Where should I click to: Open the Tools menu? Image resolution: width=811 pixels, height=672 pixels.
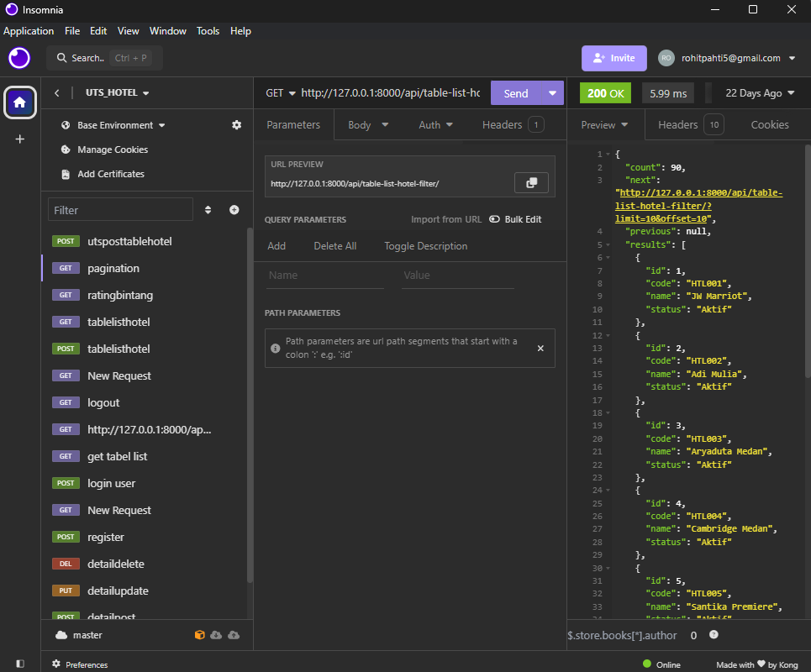[208, 31]
